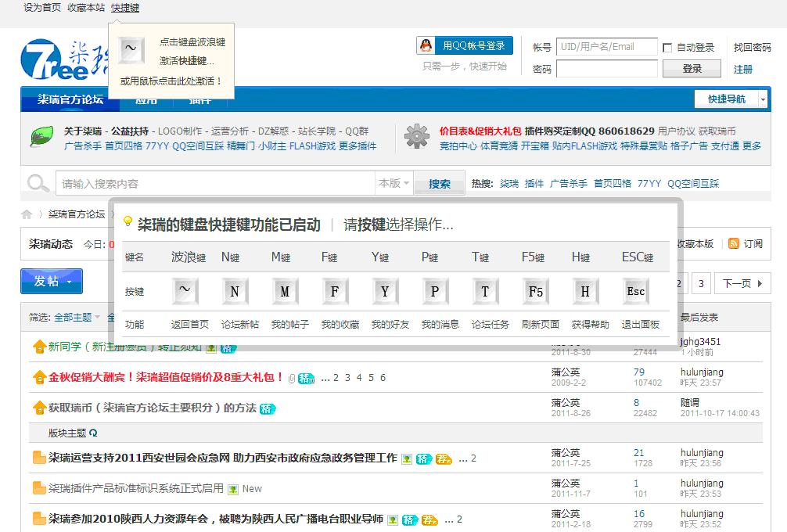Click the orange RSS 订阅 icon

click(x=733, y=243)
